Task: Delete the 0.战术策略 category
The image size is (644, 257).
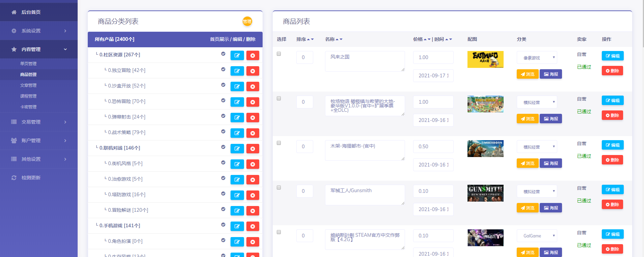Action: 252,133
